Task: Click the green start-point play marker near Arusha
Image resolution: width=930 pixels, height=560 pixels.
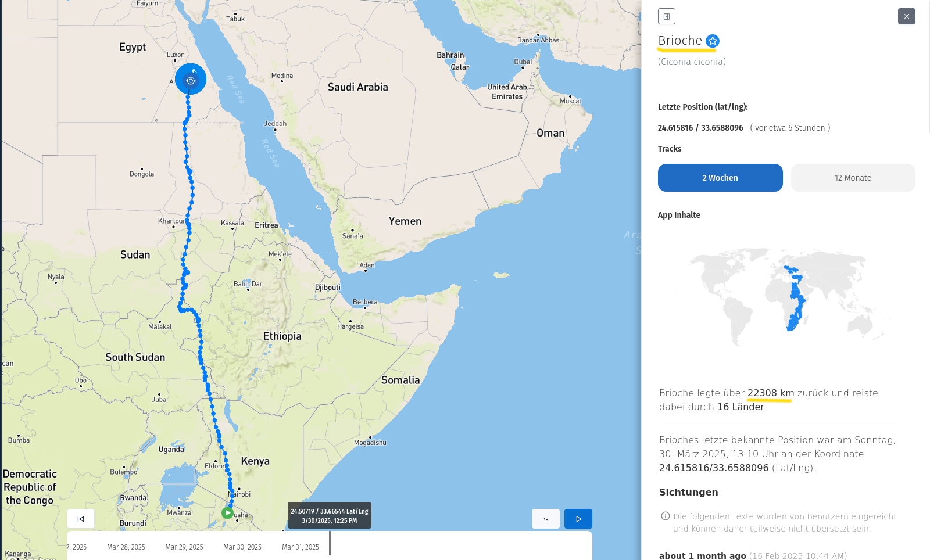Action: (227, 513)
